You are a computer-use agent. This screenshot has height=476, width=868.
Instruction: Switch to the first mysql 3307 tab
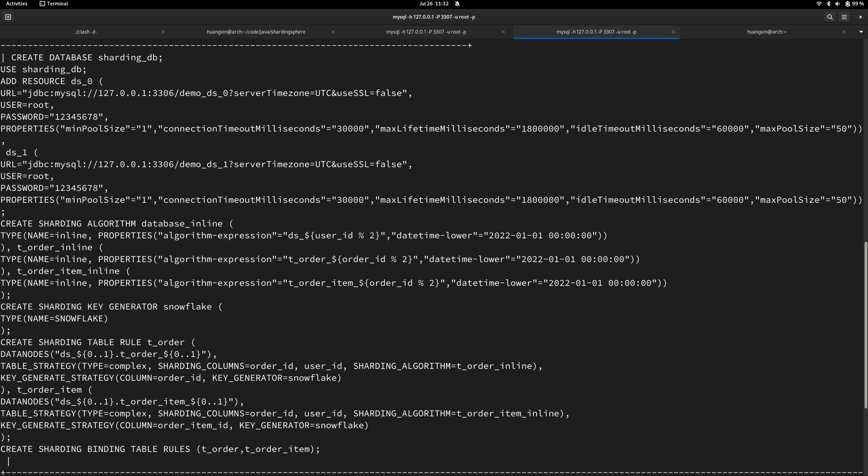426,32
